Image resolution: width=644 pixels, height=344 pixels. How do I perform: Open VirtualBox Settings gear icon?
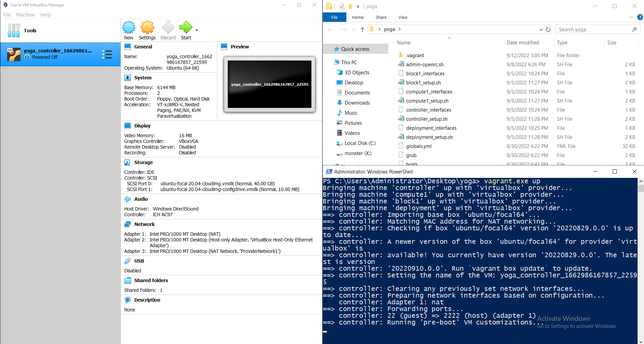coord(147,28)
